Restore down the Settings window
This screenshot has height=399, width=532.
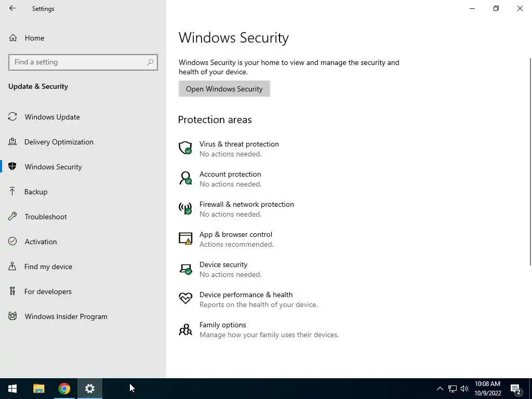[496, 8]
